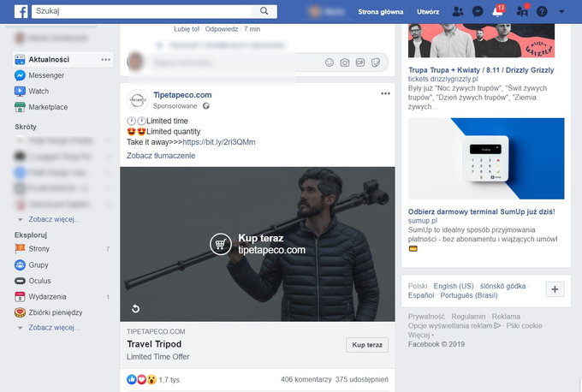Open Aktualności three-dot options

click(x=106, y=59)
